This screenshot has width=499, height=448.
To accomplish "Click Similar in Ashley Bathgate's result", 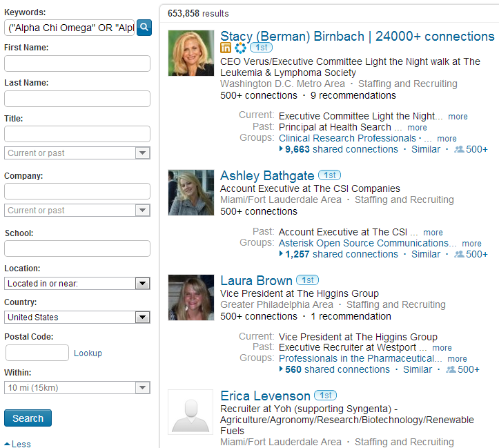I will click(425, 254).
